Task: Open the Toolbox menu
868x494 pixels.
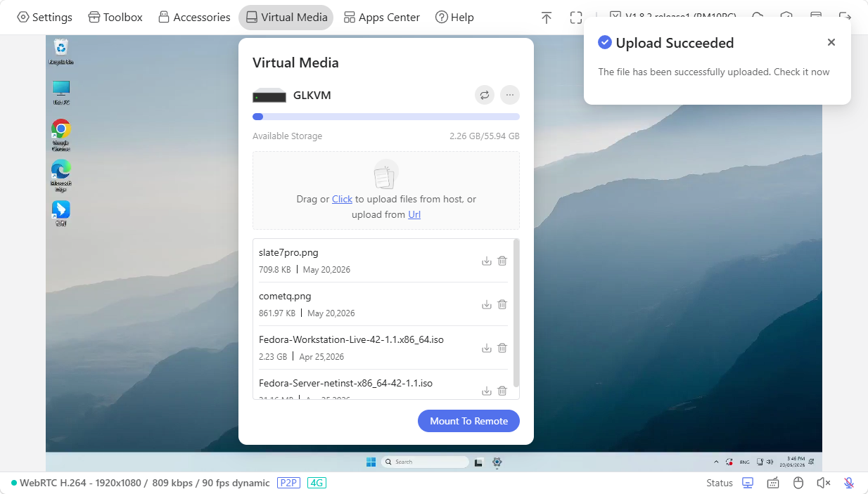Action: pos(115,17)
